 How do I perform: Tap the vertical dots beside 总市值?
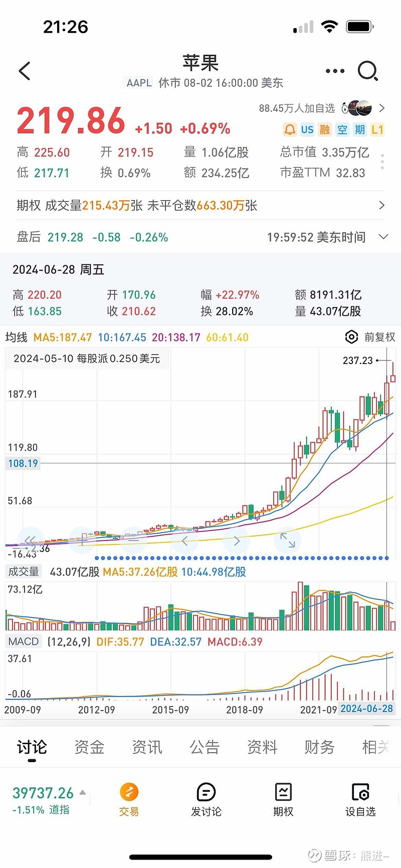coord(382,161)
